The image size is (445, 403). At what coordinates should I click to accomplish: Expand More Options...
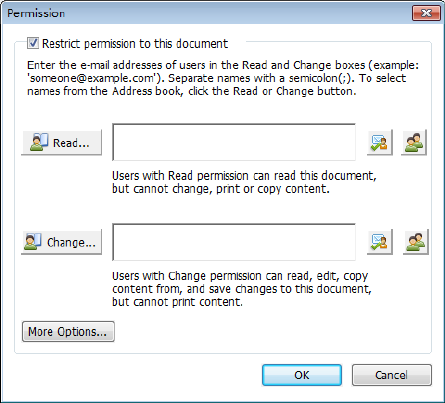click(68, 332)
